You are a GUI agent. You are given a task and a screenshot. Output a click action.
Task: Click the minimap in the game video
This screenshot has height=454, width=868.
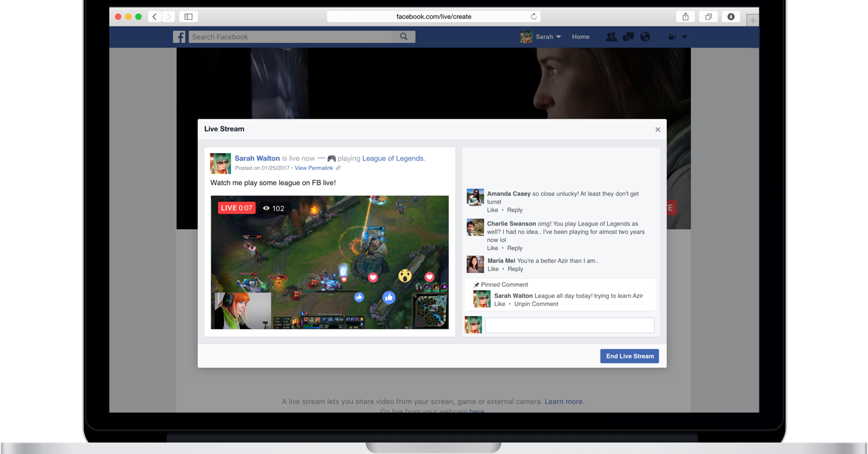tap(430, 311)
